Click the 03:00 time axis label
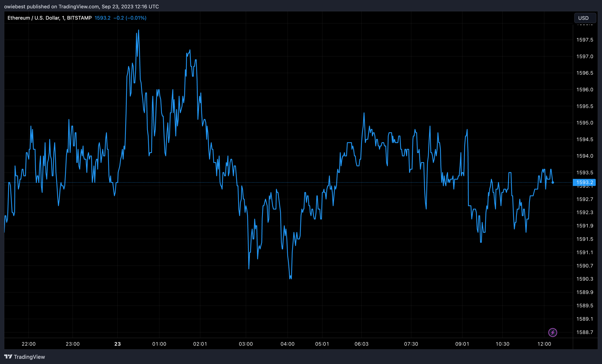 (246, 344)
